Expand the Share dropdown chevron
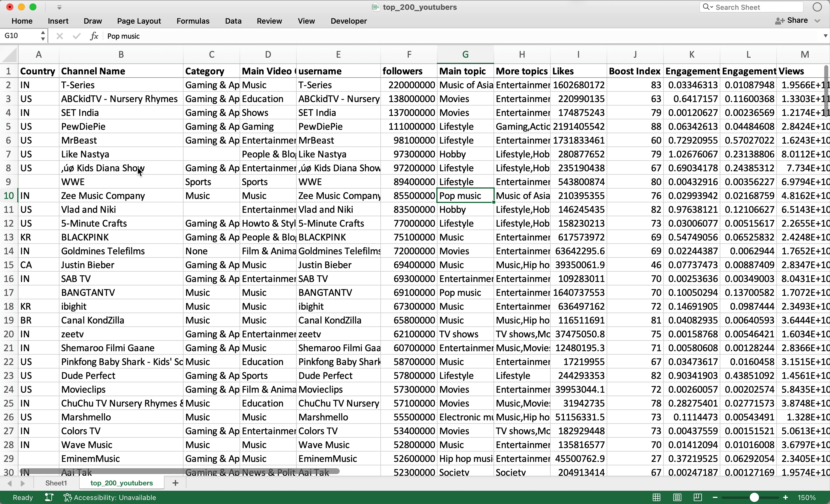This screenshot has width=830, height=504. pos(817,21)
